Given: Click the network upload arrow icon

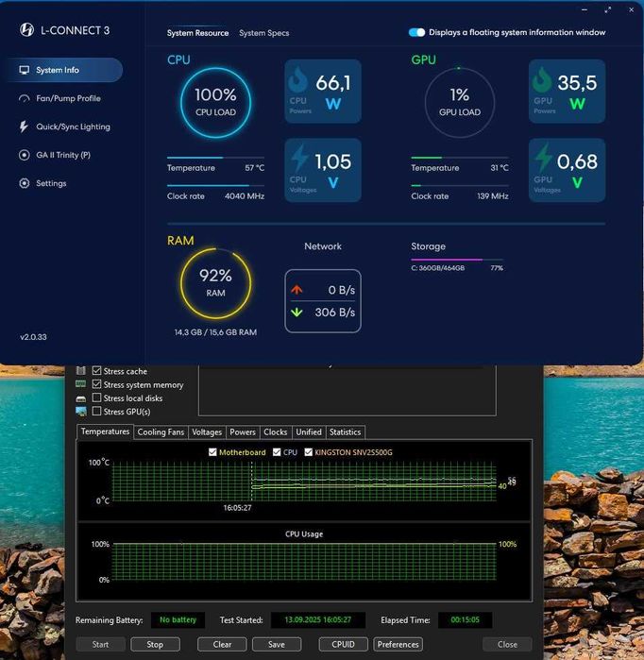Looking at the screenshot, I should coord(297,290).
